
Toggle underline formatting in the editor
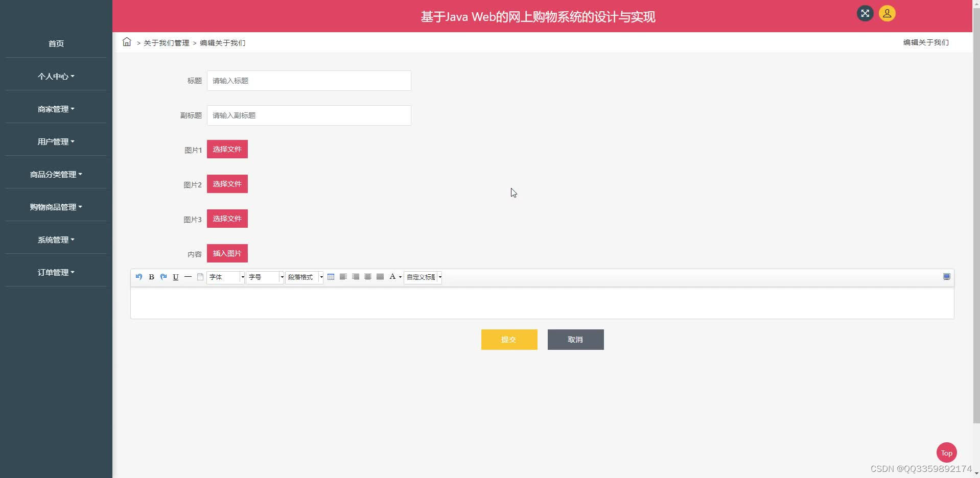tap(176, 277)
